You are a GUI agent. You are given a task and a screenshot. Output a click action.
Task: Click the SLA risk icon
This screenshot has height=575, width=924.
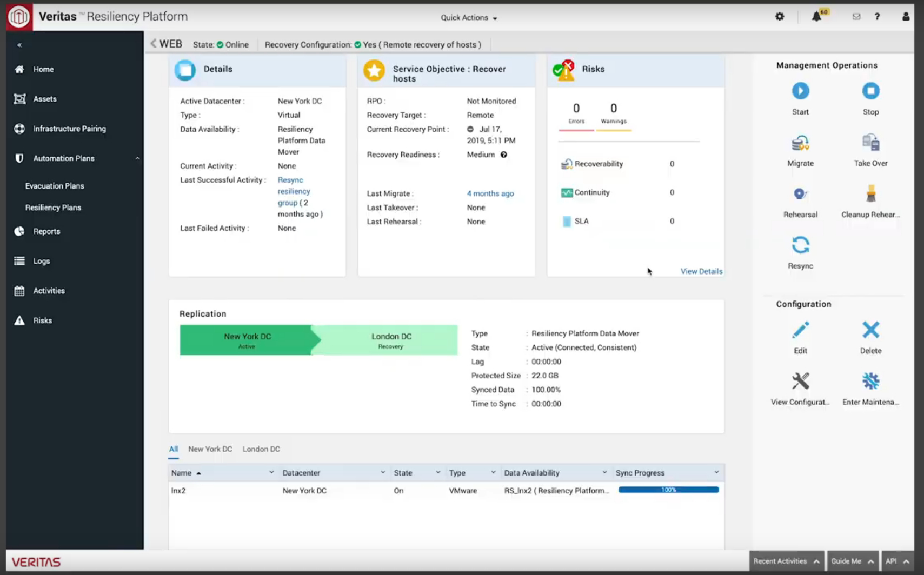point(567,221)
